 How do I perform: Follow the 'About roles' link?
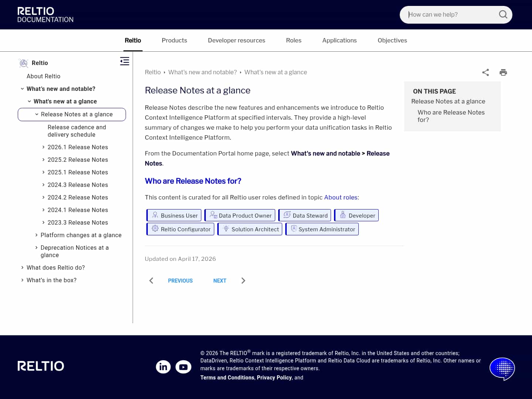341,197
